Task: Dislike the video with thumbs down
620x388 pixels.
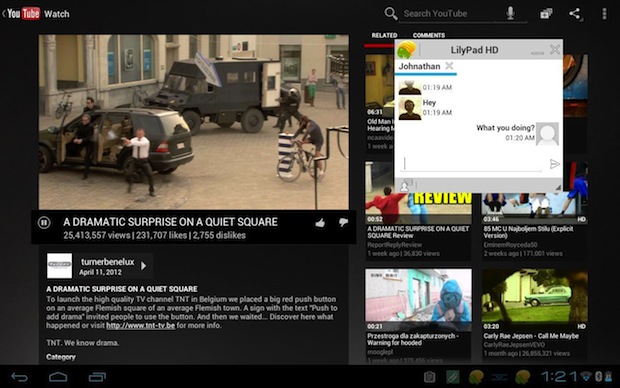Action: tap(343, 223)
